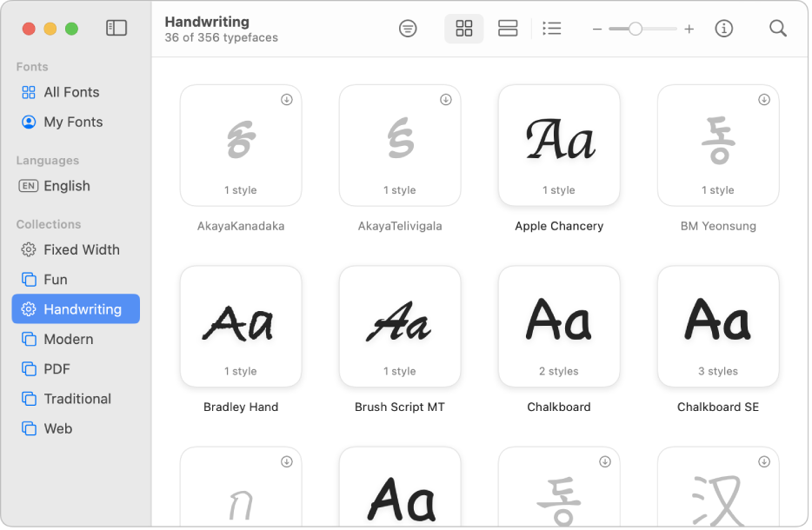This screenshot has height=530, width=812.
Task: Click the Brush Script MT name label
Action: click(x=400, y=407)
